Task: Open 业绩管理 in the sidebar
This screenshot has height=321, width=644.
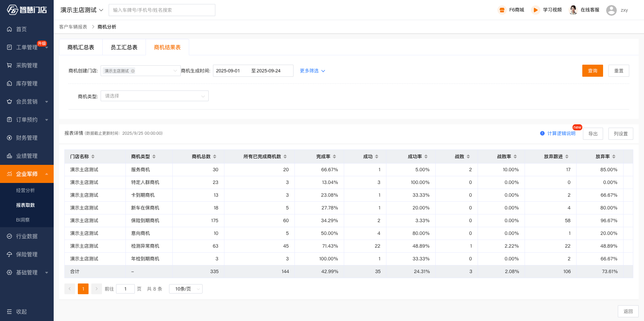Action: pyautogui.click(x=27, y=156)
